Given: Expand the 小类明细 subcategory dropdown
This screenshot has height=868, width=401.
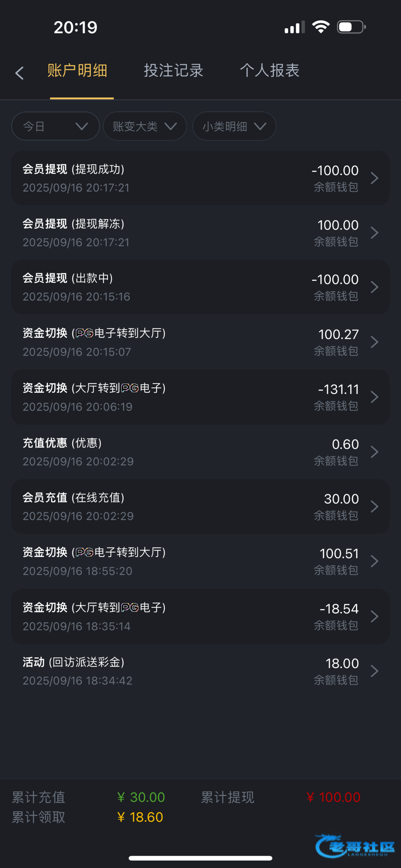Looking at the screenshot, I should click(x=234, y=126).
